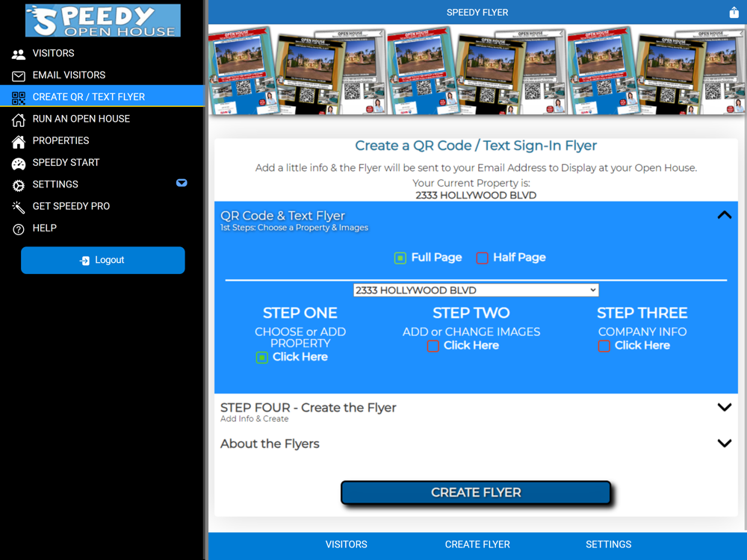Screen dimensions: 747x560
Task: Click the blue mail badge beside Settings
Action: (182, 183)
